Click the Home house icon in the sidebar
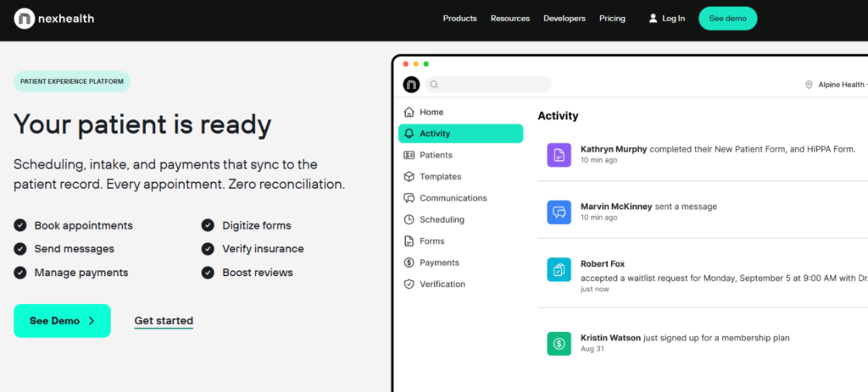The image size is (868, 392). point(409,113)
